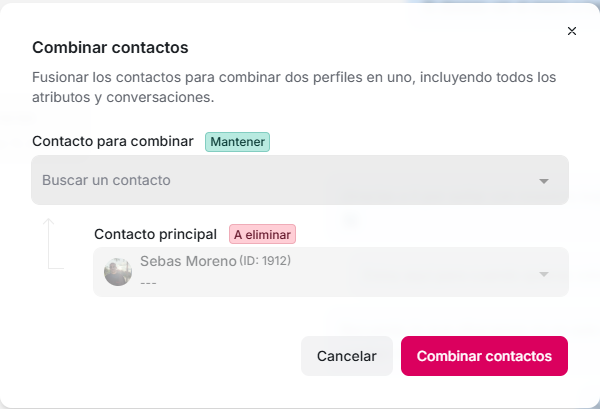Click the red A eliminar badge
Image resolution: width=600 pixels, height=409 pixels.
[263, 234]
